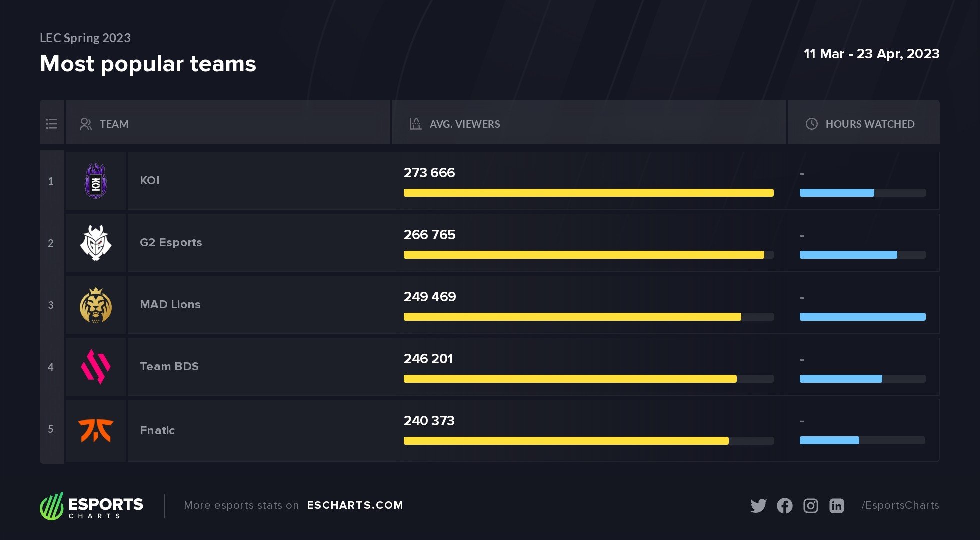The width and height of the screenshot is (980, 540).
Task: Click the KOI team logo
Action: tap(96, 181)
